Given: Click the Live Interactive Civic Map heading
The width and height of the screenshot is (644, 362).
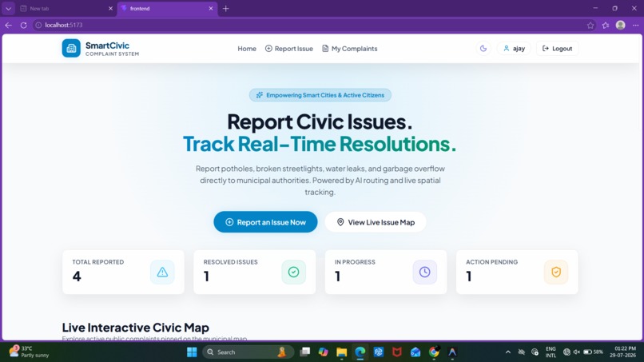Looking at the screenshot, I should point(136,328).
